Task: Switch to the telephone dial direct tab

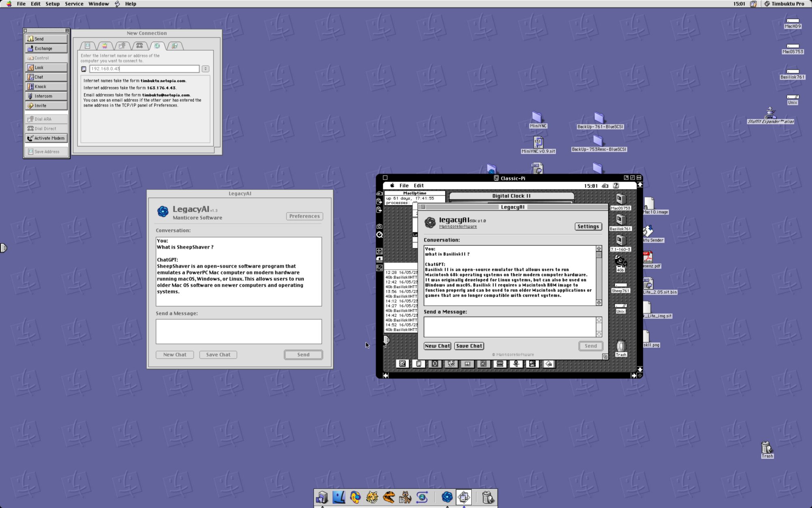Action: 140,46
